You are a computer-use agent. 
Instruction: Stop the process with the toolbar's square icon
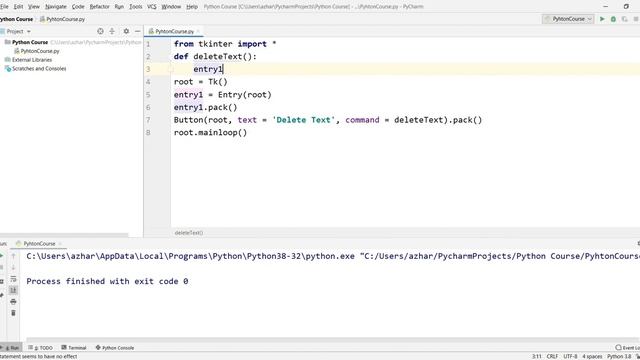coord(636,19)
